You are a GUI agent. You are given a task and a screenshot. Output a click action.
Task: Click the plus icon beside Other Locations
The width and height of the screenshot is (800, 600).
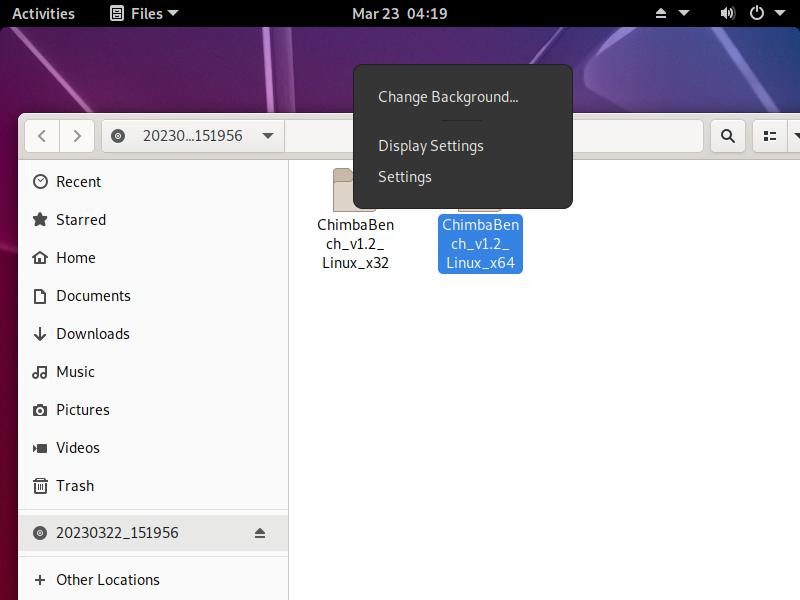coord(40,580)
